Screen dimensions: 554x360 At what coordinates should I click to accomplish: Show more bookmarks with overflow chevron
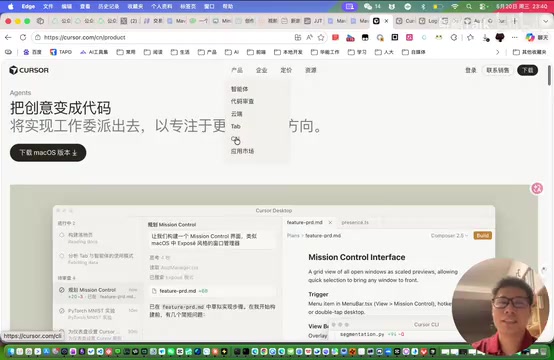pyautogui.click(x=497, y=52)
